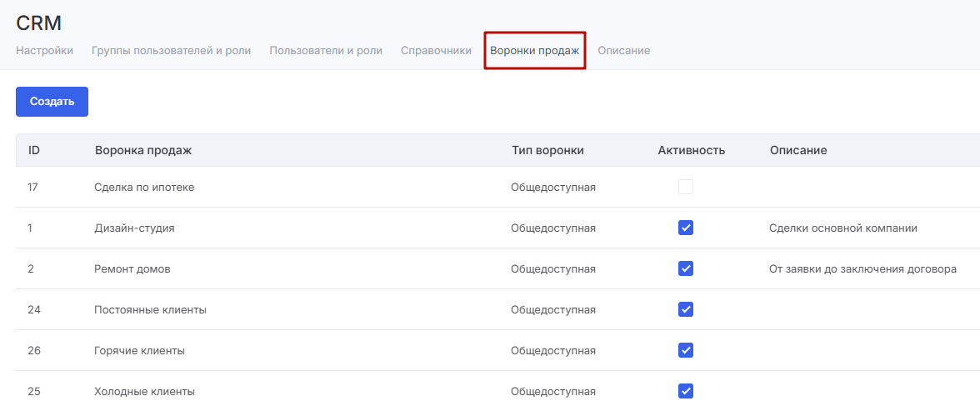This screenshot has width=980, height=411.
Task: Click the Горячие клиенты funnel name
Action: coord(139,351)
